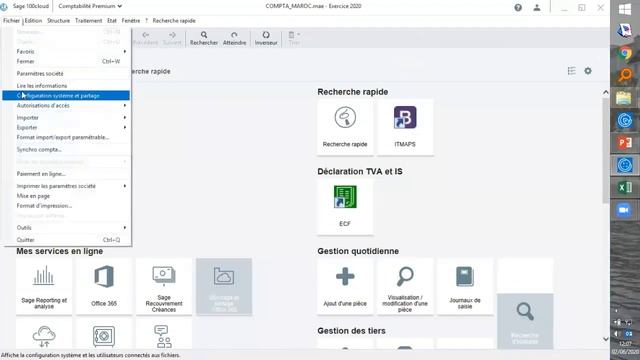The image size is (640, 360).
Task: Open the Ajout d'une pièce tile
Action: point(345,287)
